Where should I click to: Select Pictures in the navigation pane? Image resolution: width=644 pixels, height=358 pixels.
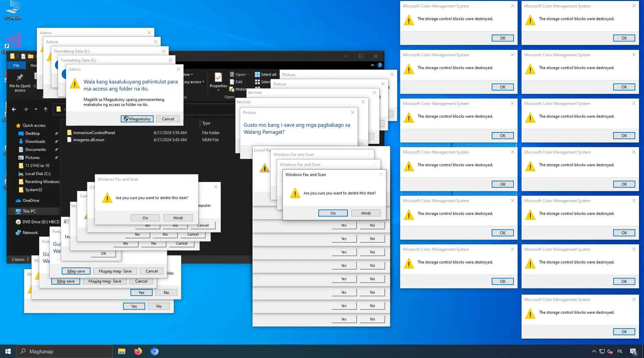pyautogui.click(x=32, y=158)
